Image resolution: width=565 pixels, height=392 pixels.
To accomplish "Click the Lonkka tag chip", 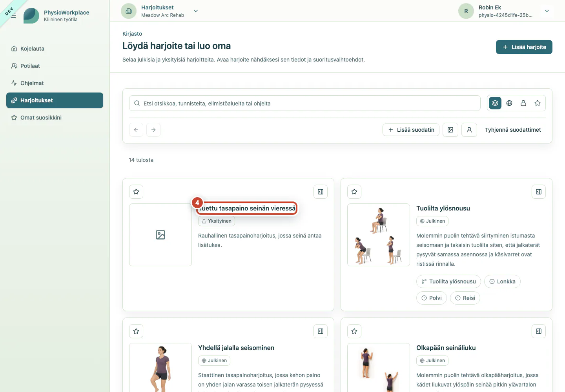I will tap(502, 281).
